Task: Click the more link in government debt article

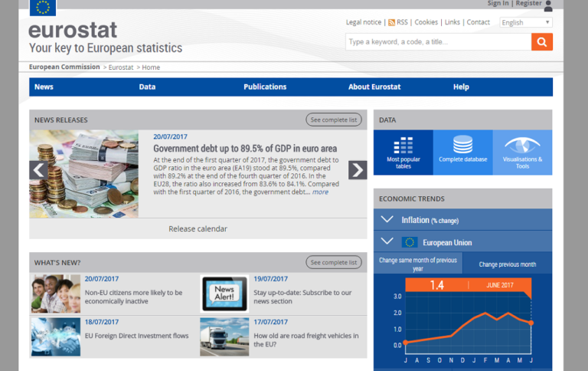Action: click(320, 192)
